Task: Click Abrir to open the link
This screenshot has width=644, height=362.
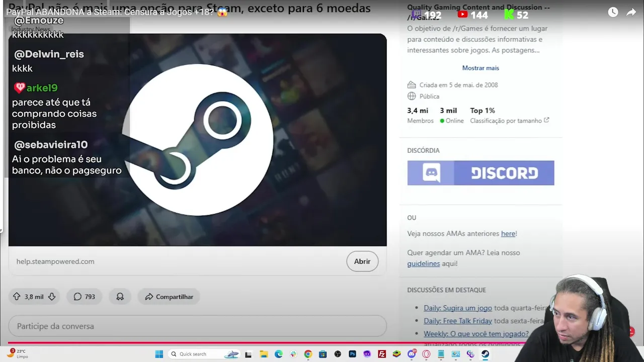Action: point(362,261)
